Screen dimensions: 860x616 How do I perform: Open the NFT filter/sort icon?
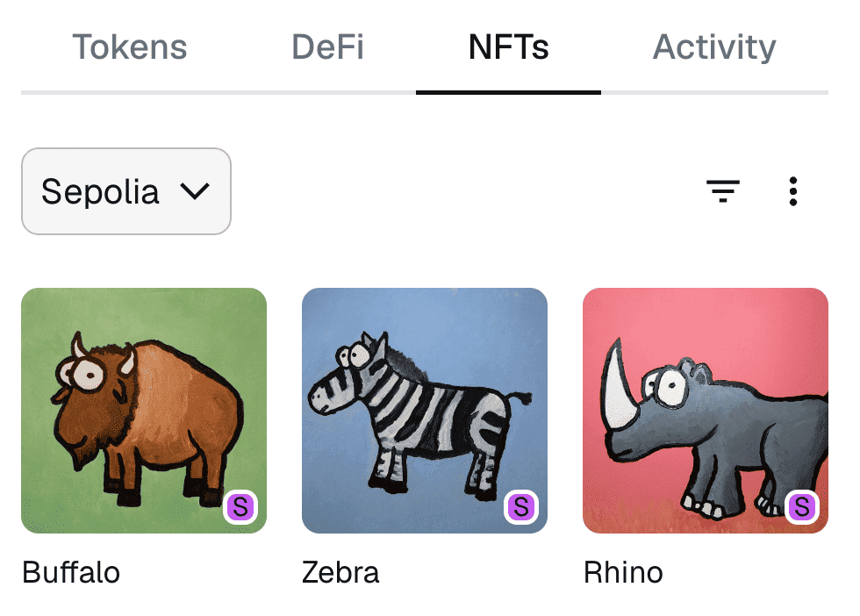(x=723, y=190)
